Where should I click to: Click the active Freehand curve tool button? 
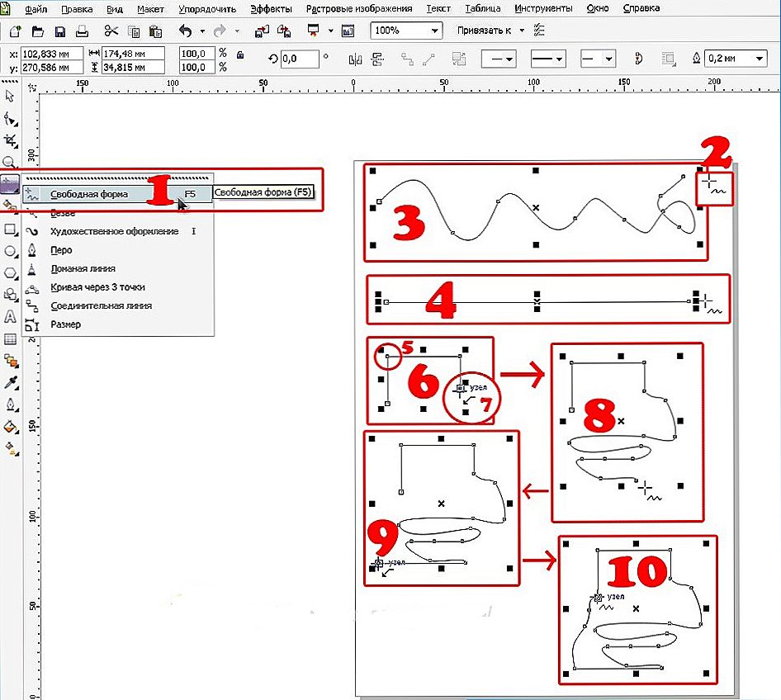tap(9, 184)
